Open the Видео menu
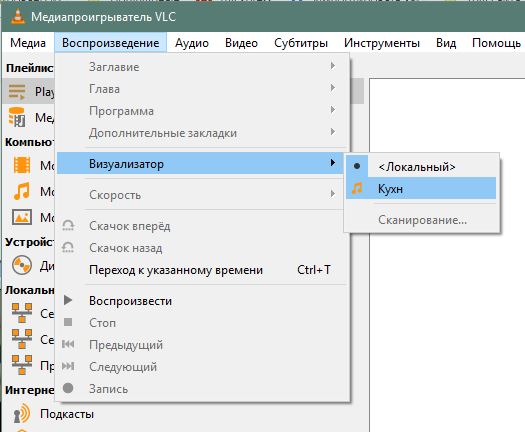 point(241,43)
